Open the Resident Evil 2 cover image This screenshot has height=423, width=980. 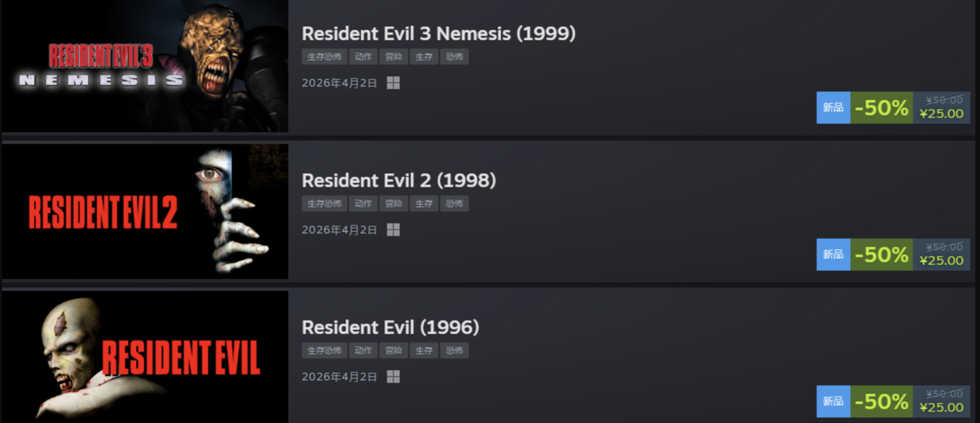coord(144,211)
